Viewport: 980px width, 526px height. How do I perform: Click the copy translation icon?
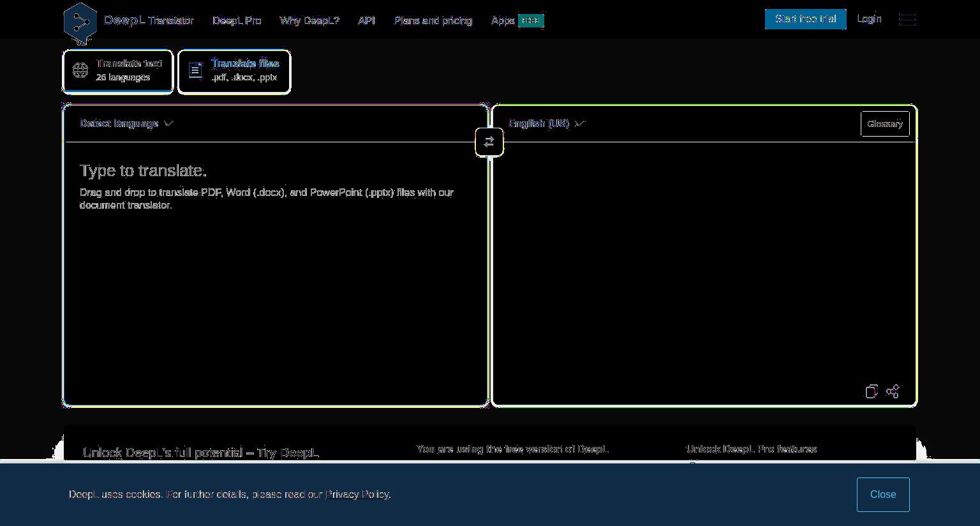pos(872,391)
